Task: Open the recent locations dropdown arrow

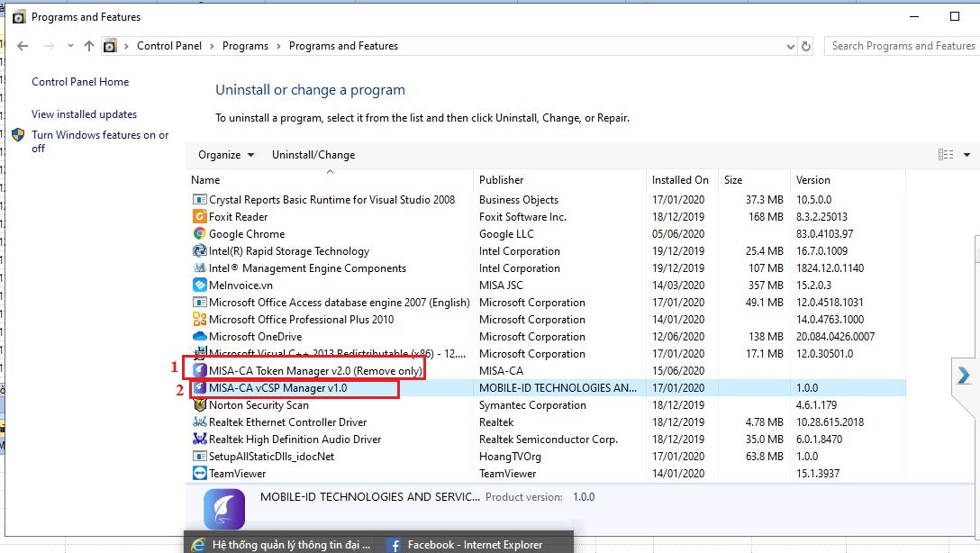Action: point(70,46)
